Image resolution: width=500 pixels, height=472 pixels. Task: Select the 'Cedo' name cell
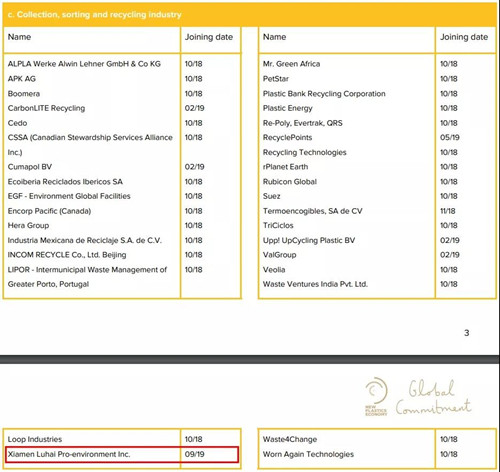[x=17, y=123]
